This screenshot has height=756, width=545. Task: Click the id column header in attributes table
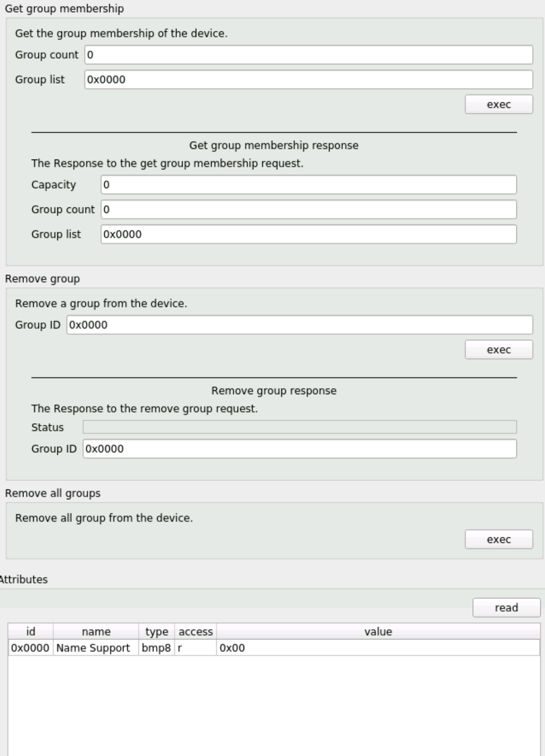30,632
